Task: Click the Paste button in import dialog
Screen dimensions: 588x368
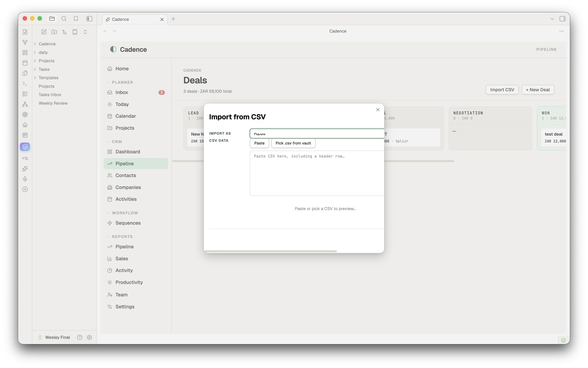Action: pyautogui.click(x=259, y=143)
